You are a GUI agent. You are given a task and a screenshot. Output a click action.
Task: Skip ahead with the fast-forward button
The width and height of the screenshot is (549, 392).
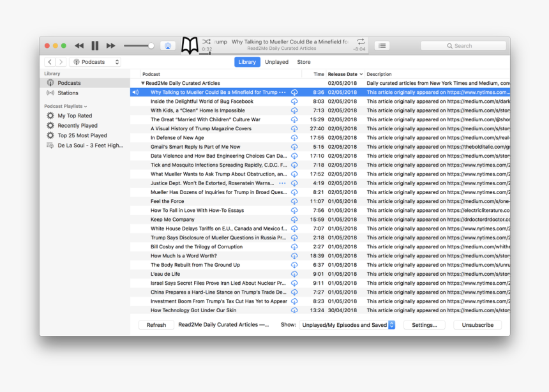[x=110, y=45]
